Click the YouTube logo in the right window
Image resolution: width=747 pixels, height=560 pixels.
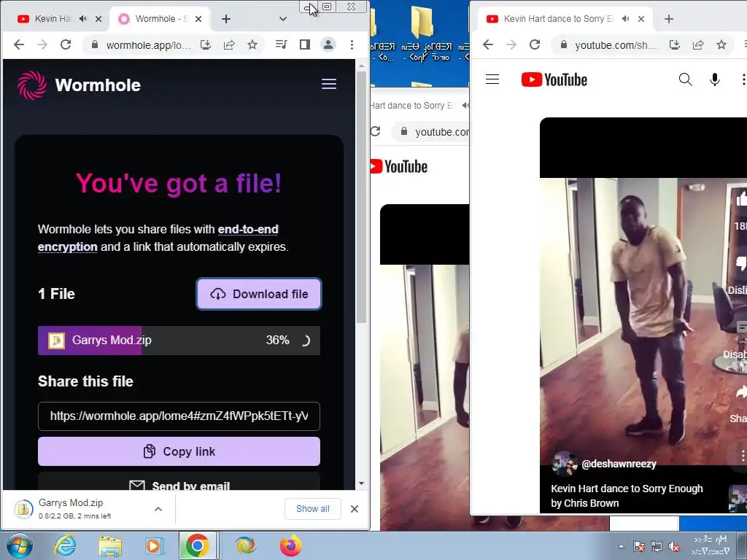pos(554,79)
